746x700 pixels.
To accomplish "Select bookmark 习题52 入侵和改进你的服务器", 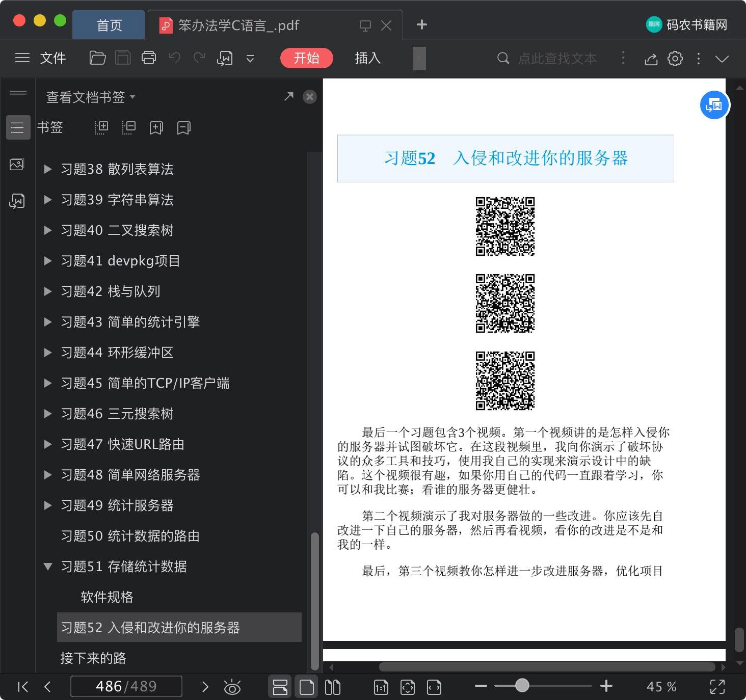I will 179,627.
